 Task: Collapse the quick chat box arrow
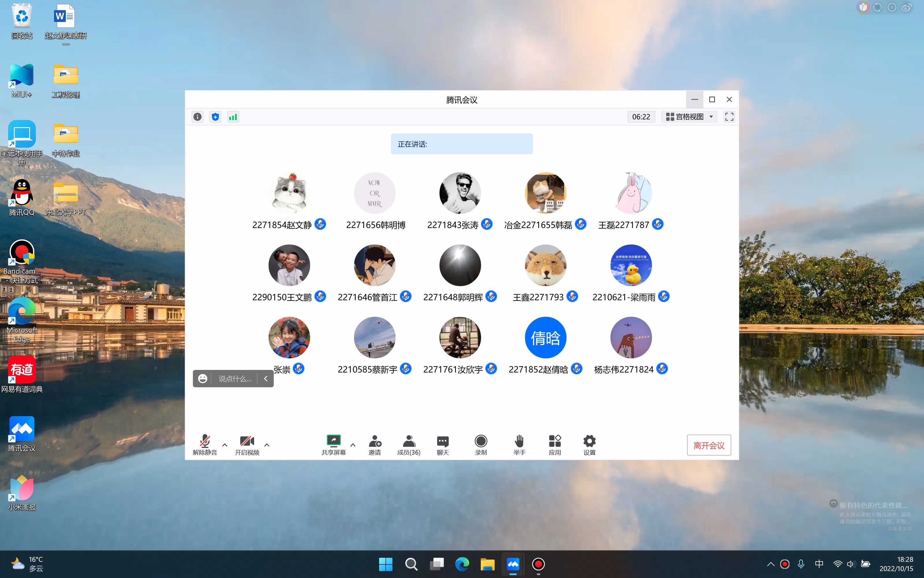coord(266,379)
